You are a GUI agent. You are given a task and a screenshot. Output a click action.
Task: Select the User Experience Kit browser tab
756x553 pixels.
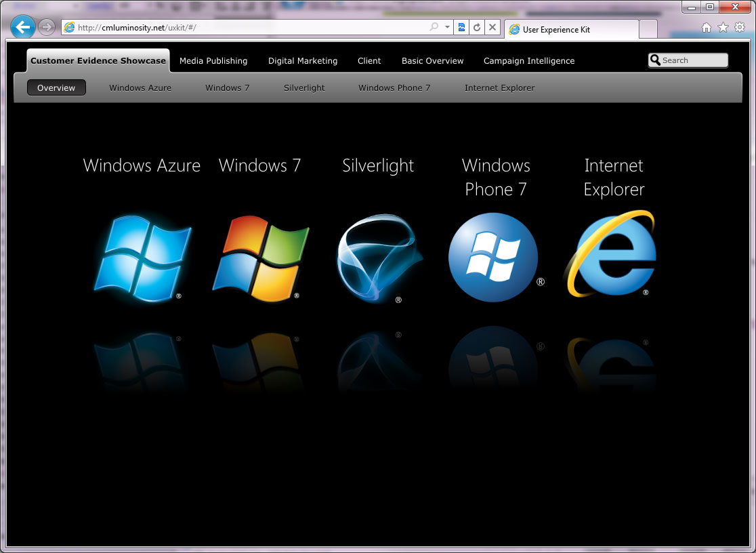(x=572, y=29)
